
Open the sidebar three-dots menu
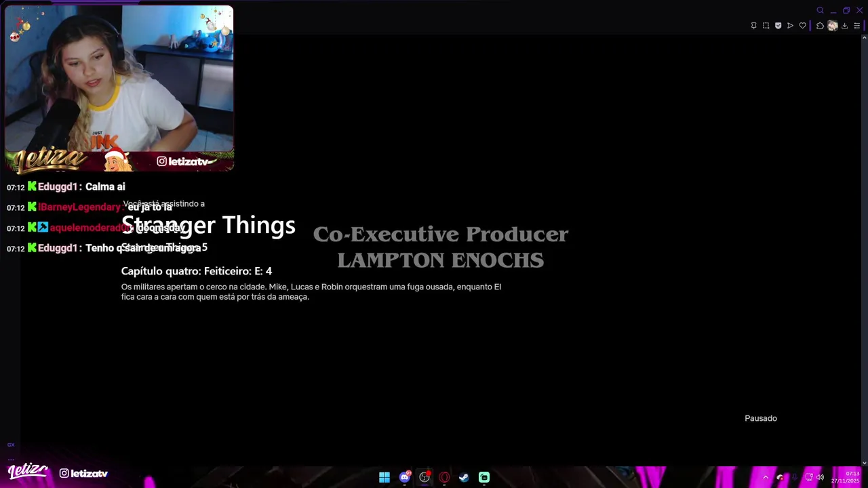tap(11, 459)
